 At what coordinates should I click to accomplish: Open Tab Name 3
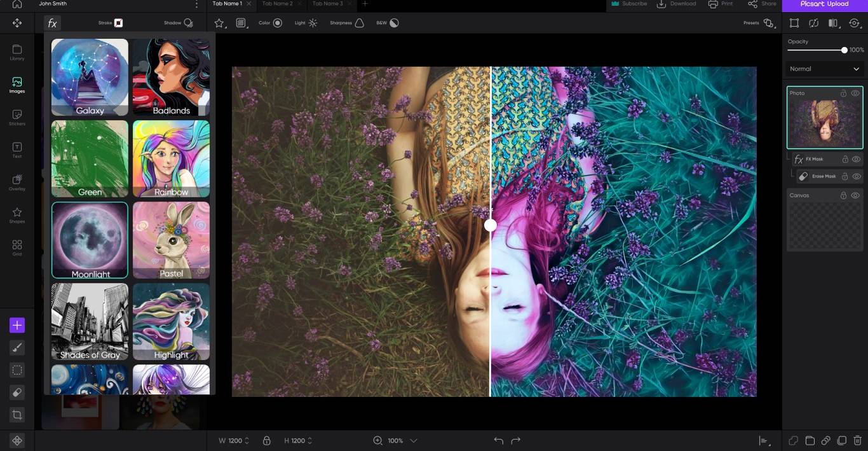pos(328,3)
